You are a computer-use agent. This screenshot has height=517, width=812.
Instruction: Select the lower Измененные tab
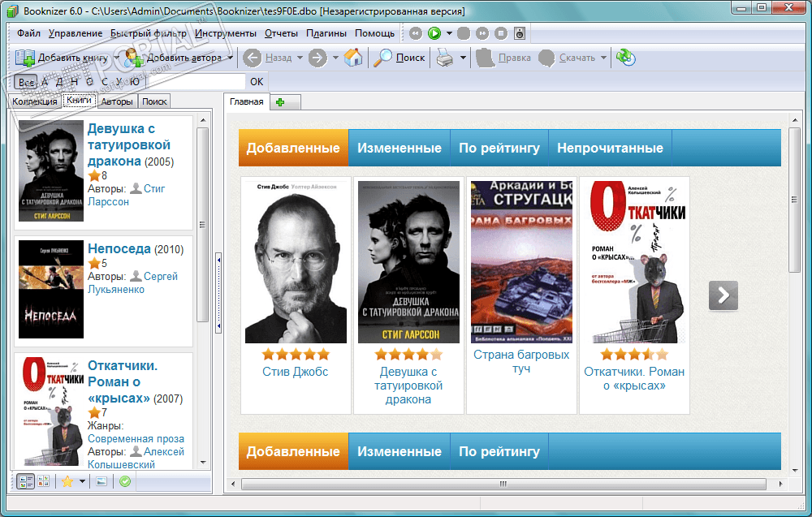tap(400, 451)
